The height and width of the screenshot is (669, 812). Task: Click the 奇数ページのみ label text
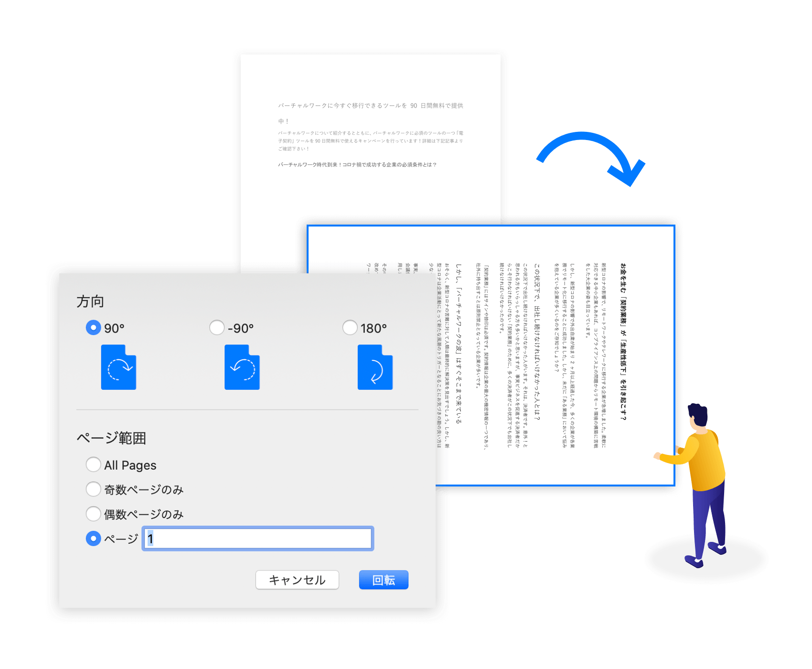144,490
